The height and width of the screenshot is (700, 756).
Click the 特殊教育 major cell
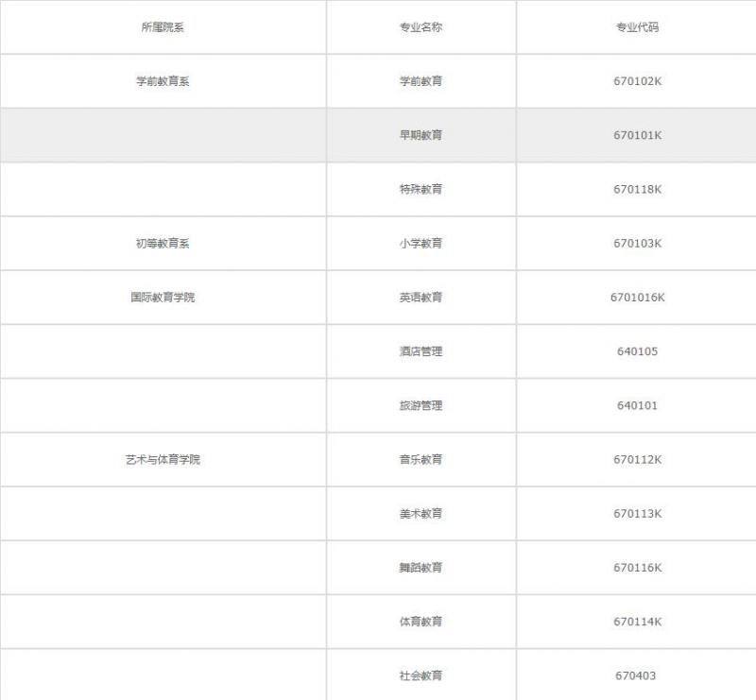pyautogui.click(x=421, y=189)
